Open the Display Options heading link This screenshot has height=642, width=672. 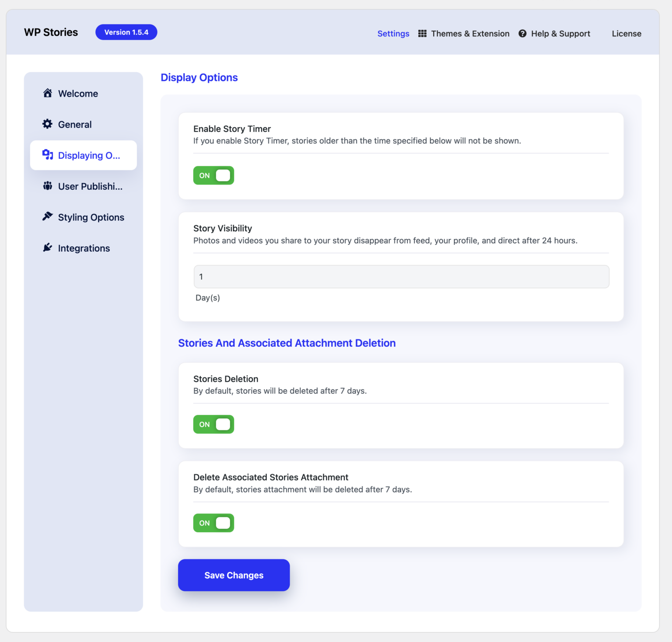[199, 77]
